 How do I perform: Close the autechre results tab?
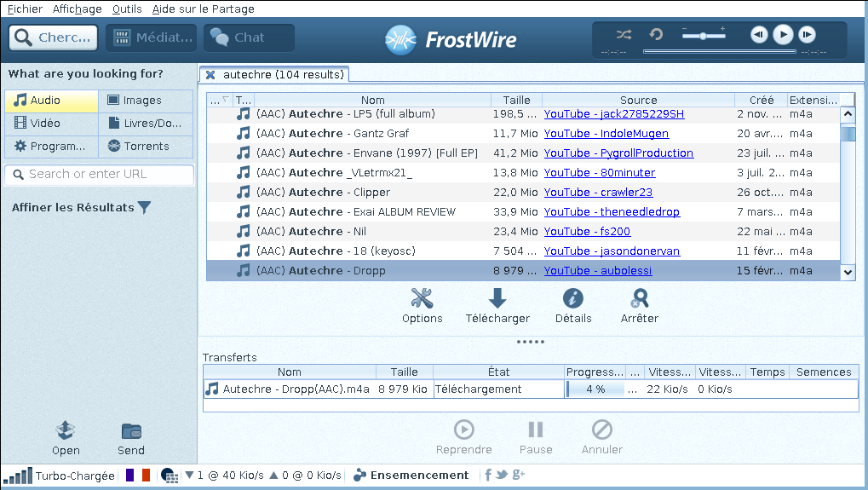tap(210, 75)
